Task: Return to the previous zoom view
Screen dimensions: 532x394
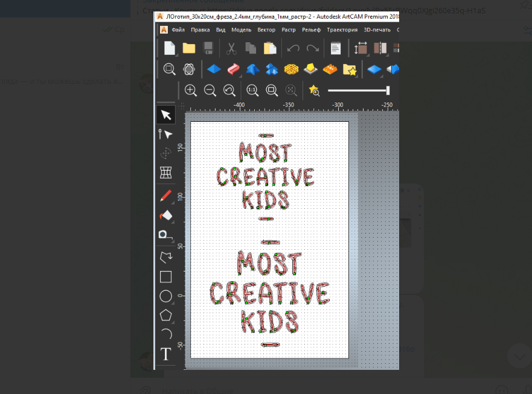Action: (x=229, y=91)
